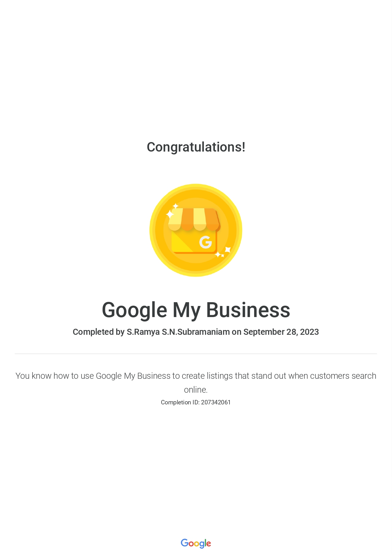
Task: Click 'create listings' in the description sentence
Action: 207,376
